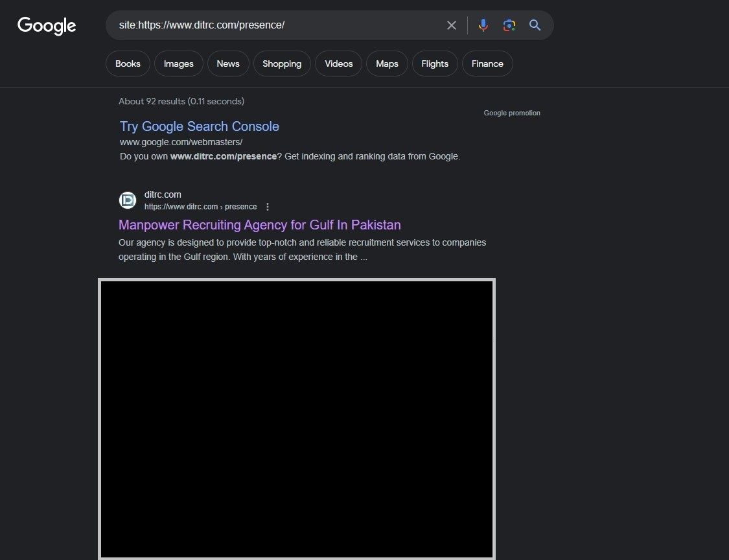Show Shopping results

tap(282, 64)
